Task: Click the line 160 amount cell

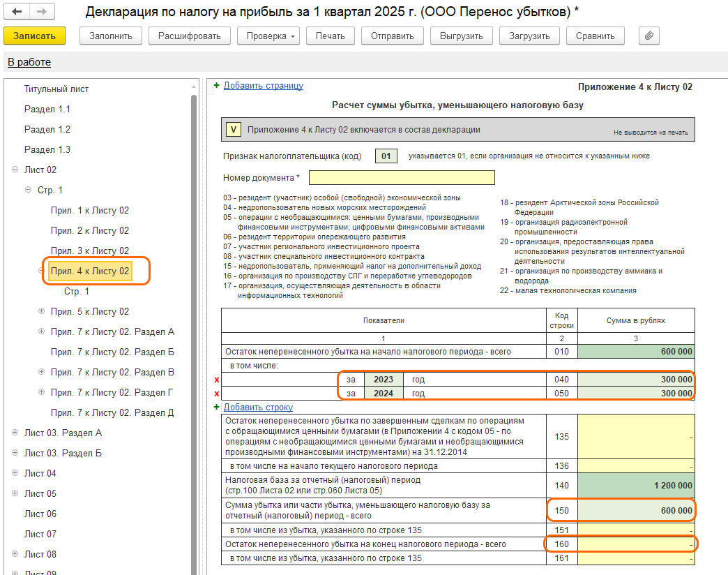Action: [636, 544]
